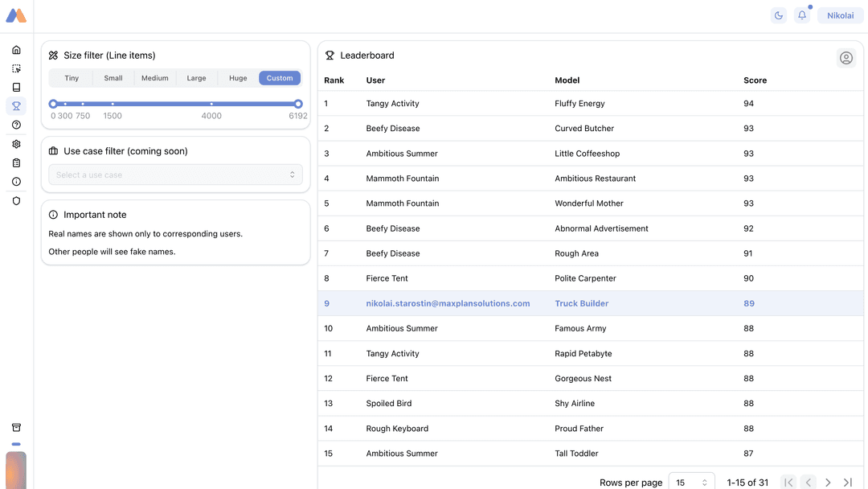The width and height of the screenshot is (868, 489).
Task: Click the 1-15 of 31 page count
Action: pos(747,483)
